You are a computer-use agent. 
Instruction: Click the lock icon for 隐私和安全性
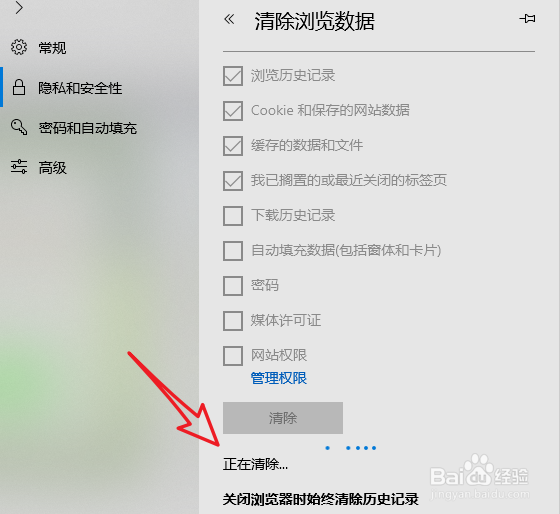click(x=19, y=88)
